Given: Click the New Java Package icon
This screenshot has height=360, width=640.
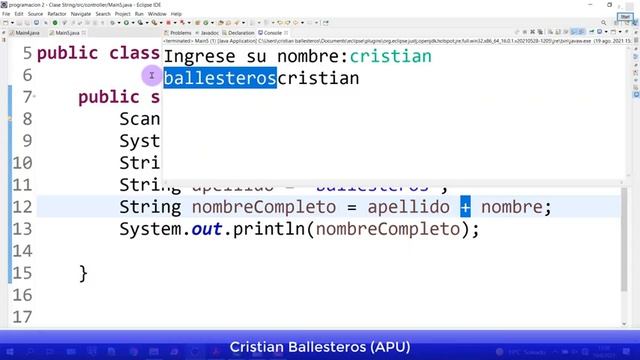Looking at the screenshot, I should [197, 23].
